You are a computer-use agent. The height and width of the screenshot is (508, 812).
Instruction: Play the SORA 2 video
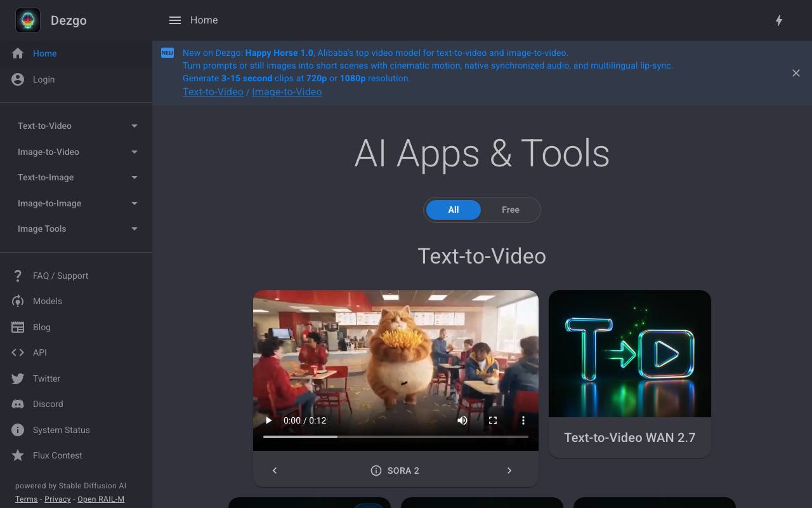(x=268, y=420)
